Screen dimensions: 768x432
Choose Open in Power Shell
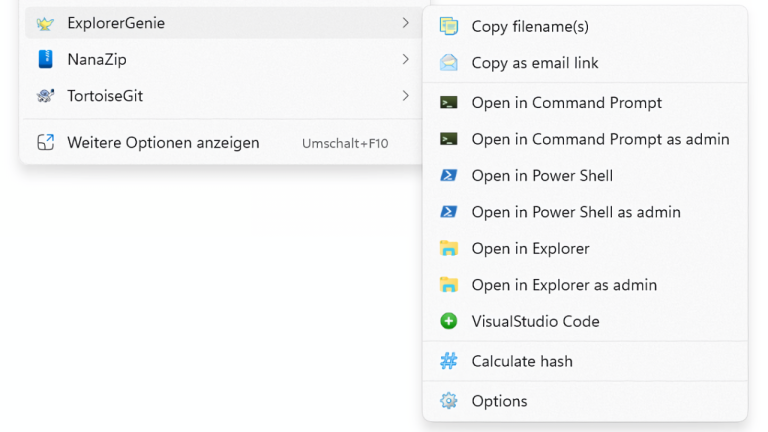pyautogui.click(x=585, y=175)
